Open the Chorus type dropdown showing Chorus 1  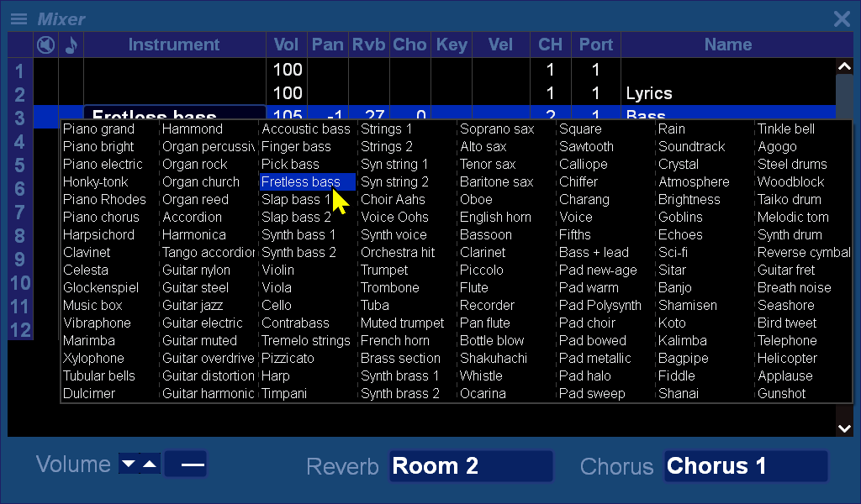[x=746, y=466]
